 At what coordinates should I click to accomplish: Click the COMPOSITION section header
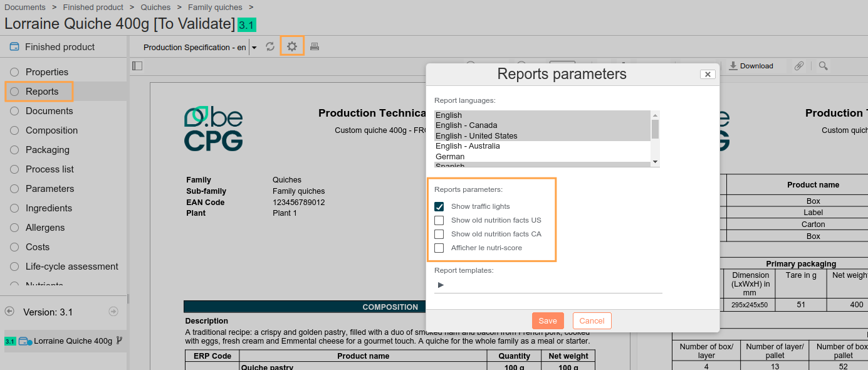point(390,307)
